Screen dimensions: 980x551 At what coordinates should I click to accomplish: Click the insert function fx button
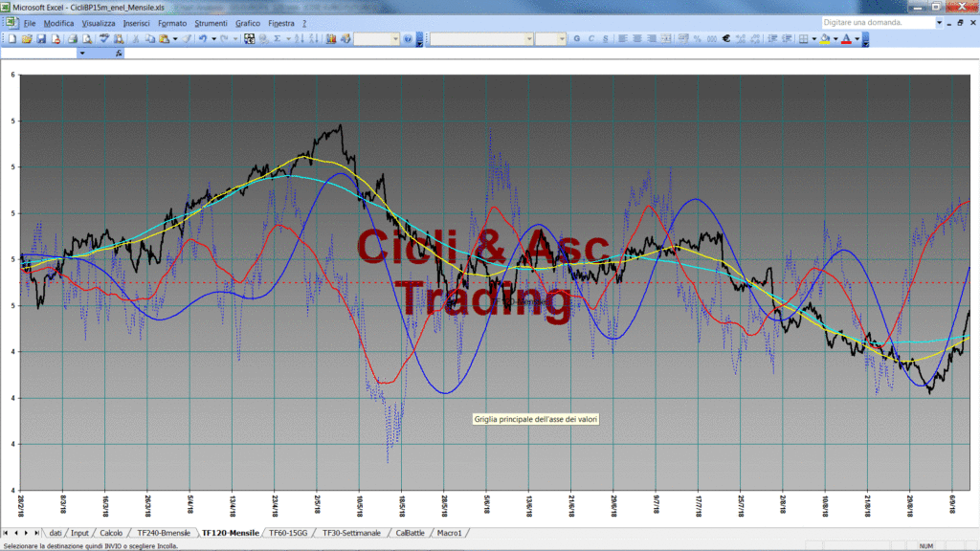click(119, 54)
